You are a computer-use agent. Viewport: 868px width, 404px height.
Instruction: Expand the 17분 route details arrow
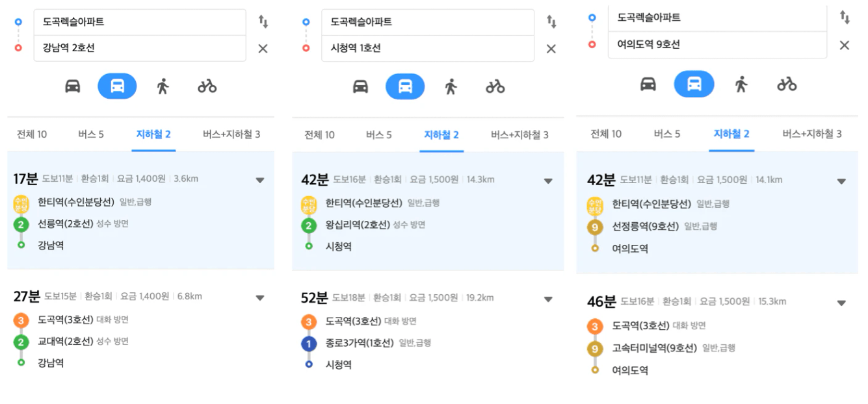point(260,181)
